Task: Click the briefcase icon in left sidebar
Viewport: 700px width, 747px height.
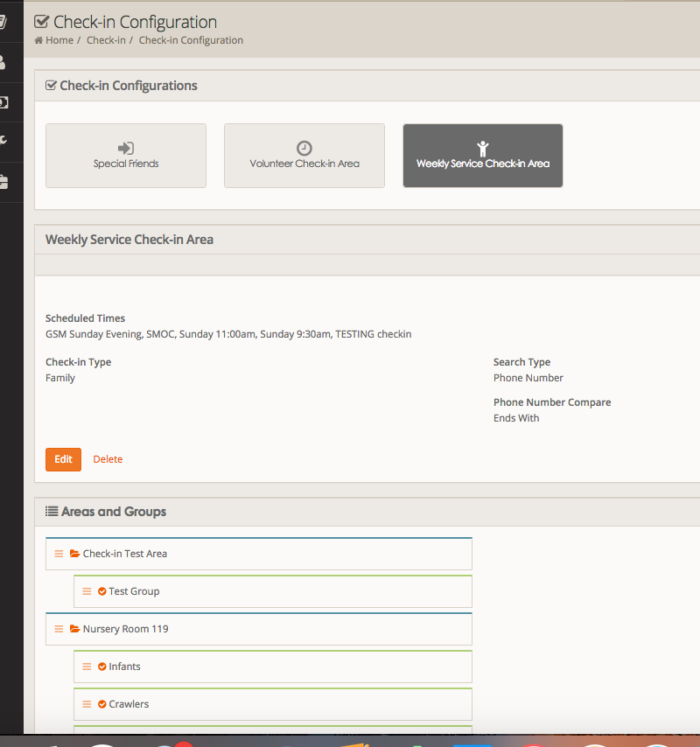Action: pos(4,182)
